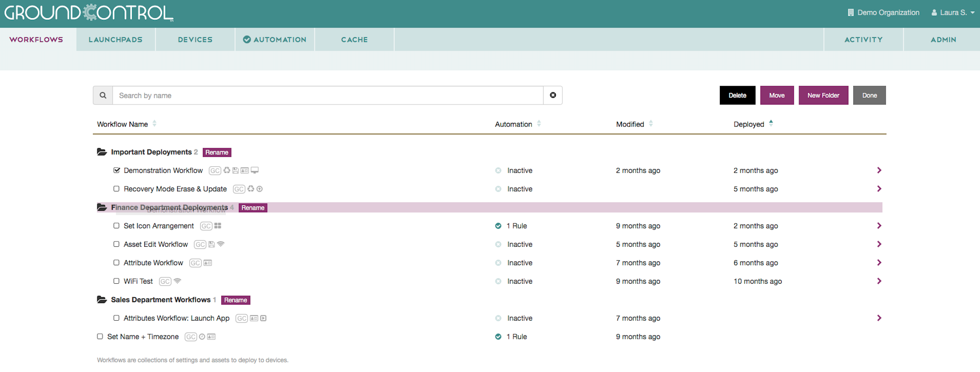The height and width of the screenshot is (372, 980).
Task: Click the monitor icon beside Demonstration Workflow
Action: (255, 170)
